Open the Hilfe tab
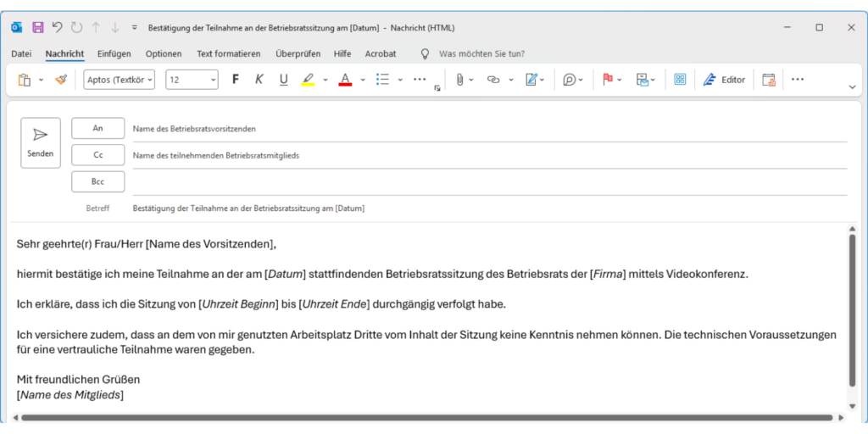Viewport: 868px width, 434px height. click(x=342, y=53)
